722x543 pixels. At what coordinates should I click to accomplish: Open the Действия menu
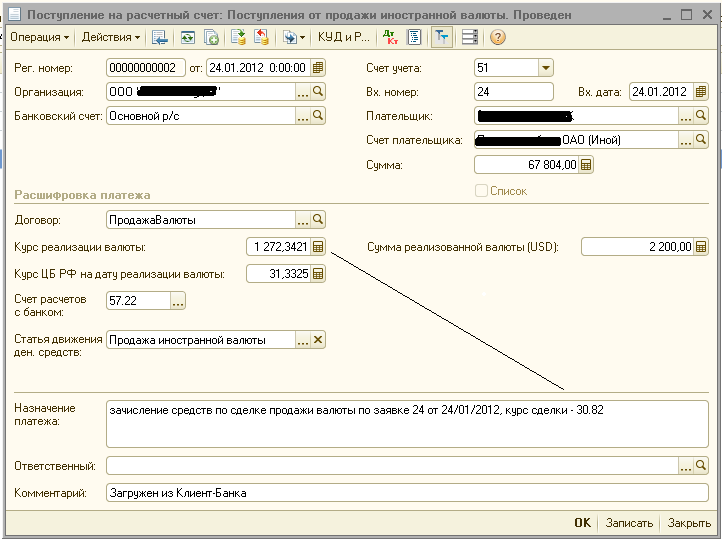(110, 37)
